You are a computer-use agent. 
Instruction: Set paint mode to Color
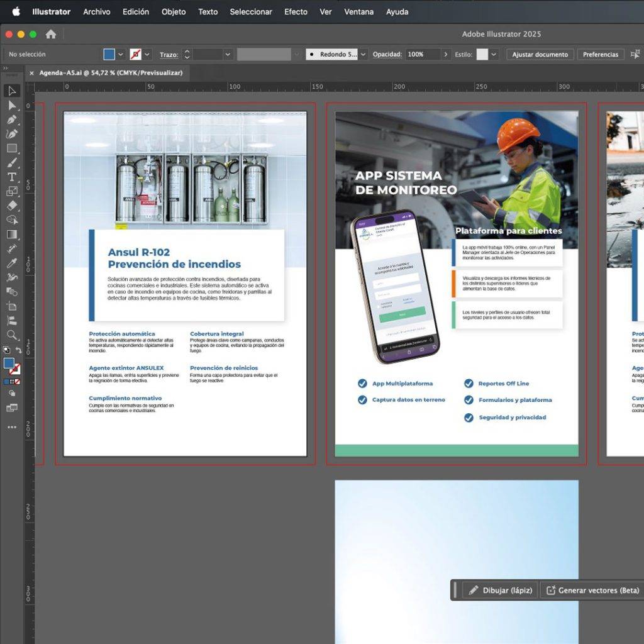pyautogui.click(x=6, y=382)
